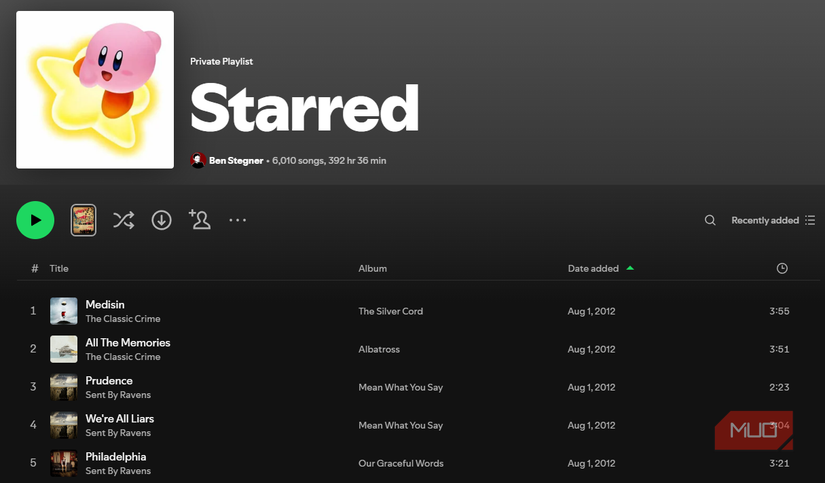Click the Philadelphia album art thumbnail
The height and width of the screenshot is (483, 825).
(64, 463)
